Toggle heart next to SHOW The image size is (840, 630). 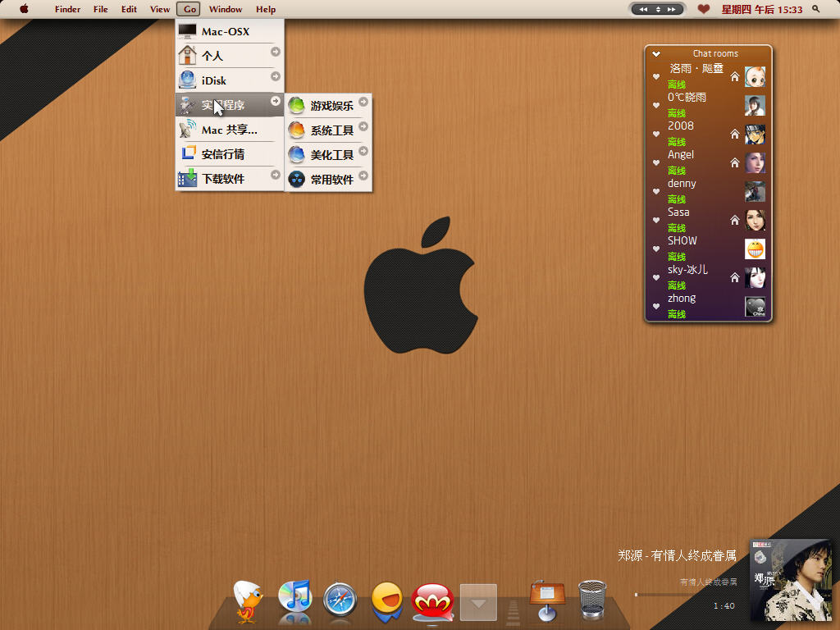tap(655, 249)
